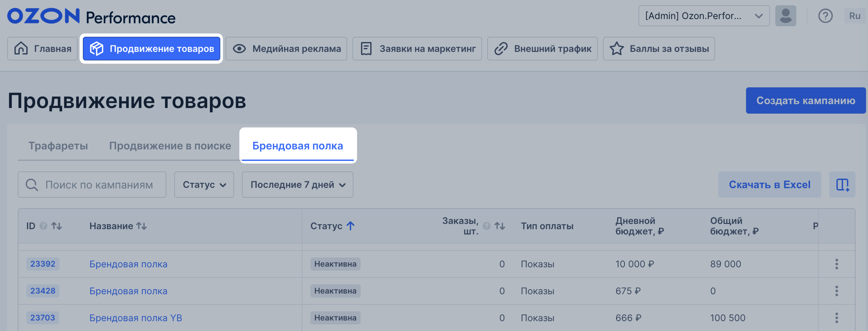
Task: Open Баллы за отзывы section
Action: pos(659,49)
